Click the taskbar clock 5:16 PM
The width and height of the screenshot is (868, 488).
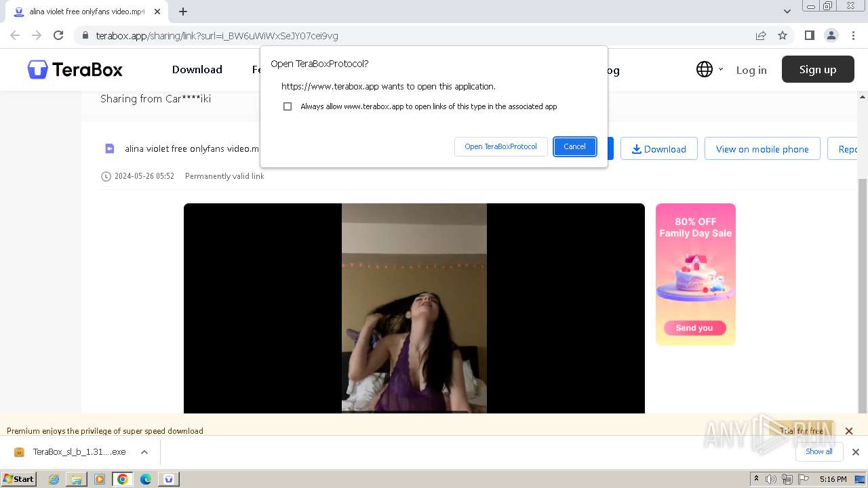tap(833, 479)
